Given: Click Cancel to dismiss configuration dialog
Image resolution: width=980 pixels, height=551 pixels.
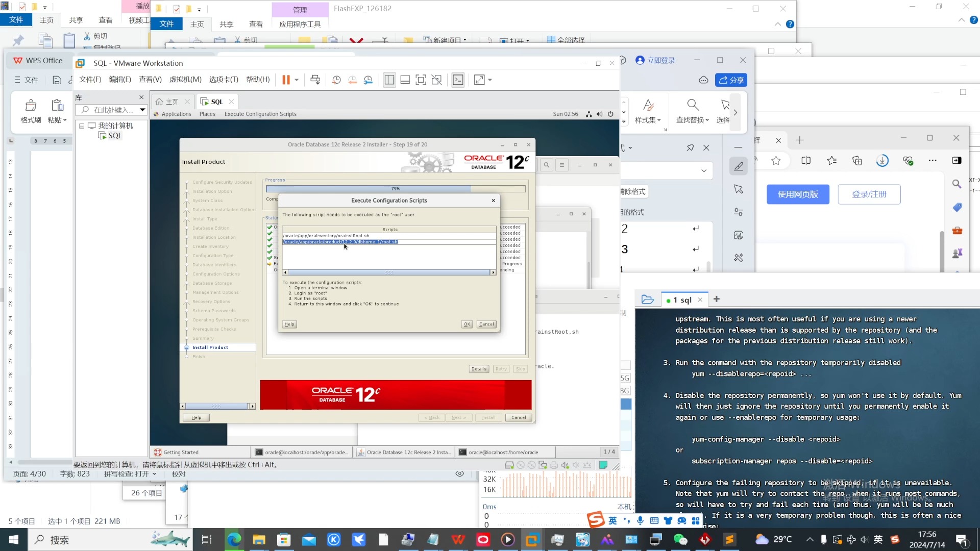Looking at the screenshot, I should [486, 324].
